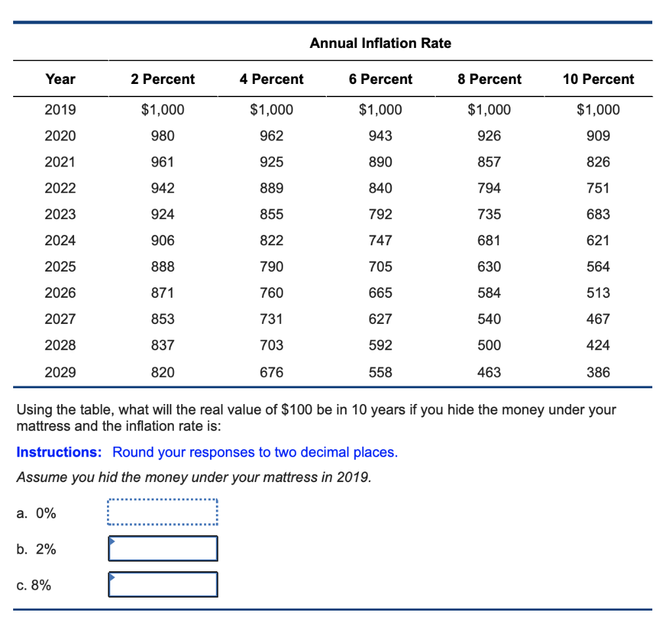This screenshot has height=627, width=672.
Task: Click the $1,000 value under 2 Percent
Action: click(162, 110)
